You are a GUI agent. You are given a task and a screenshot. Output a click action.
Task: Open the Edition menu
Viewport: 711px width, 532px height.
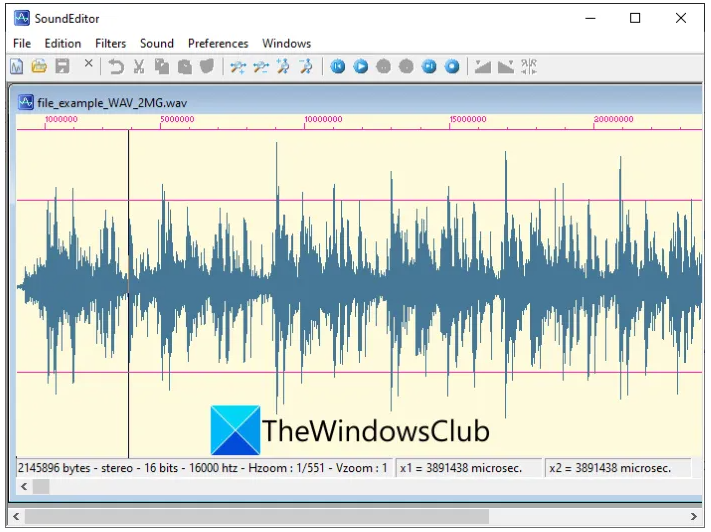click(x=63, y=44)
